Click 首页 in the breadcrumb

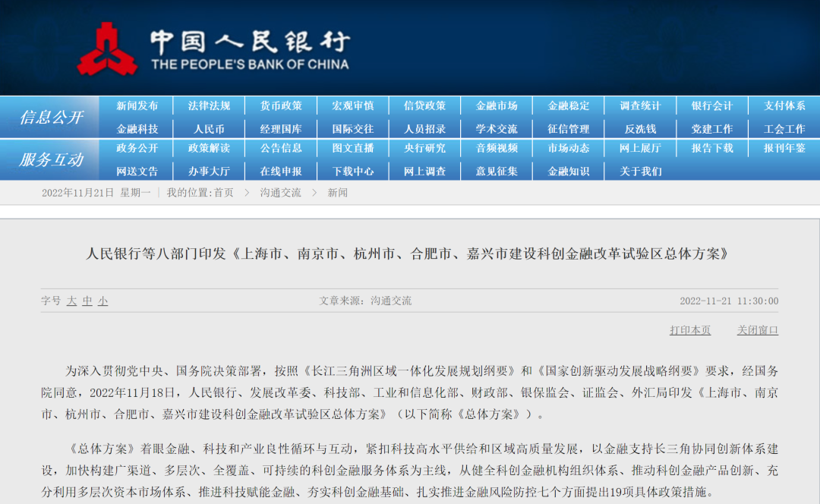[x=223, y=193]
